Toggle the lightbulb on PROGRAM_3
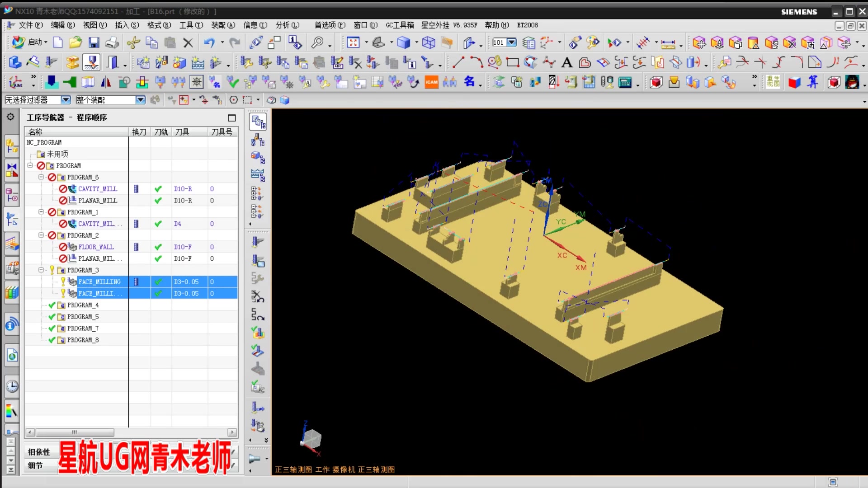The image size is (868, 488). point(52,270)
